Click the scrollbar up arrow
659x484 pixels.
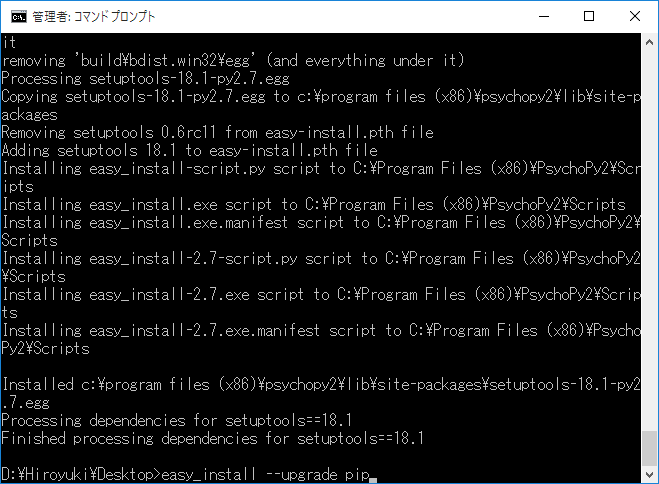pos(649,42)
